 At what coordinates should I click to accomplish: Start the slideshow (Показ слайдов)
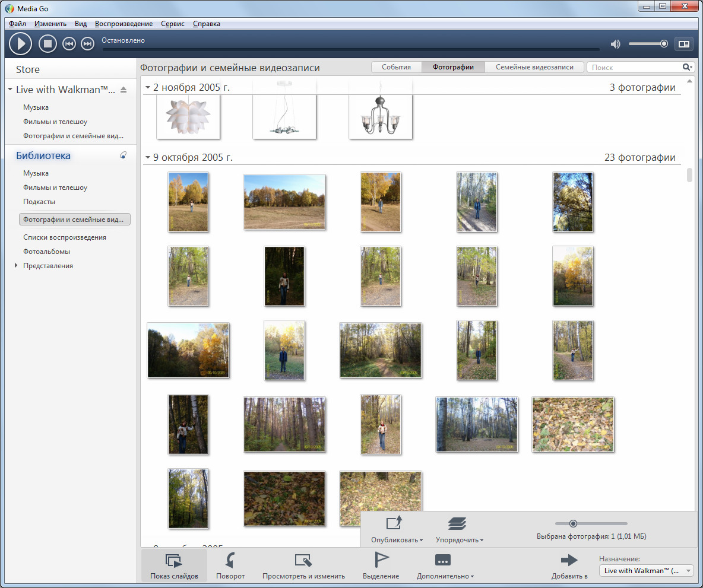coord(174,565)
